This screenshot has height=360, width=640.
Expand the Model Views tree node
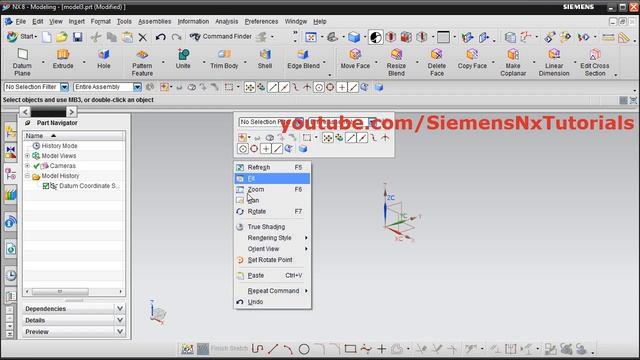pyautogui.click(x=27, y=156)
